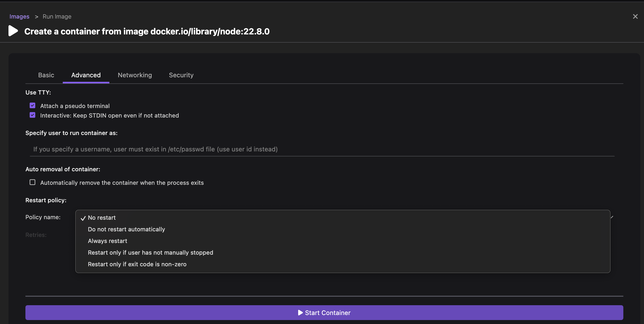The width and height of the screenshot is (644, 324).
Task: Click the user to run container input field
Action: click(x=322, y=149)
